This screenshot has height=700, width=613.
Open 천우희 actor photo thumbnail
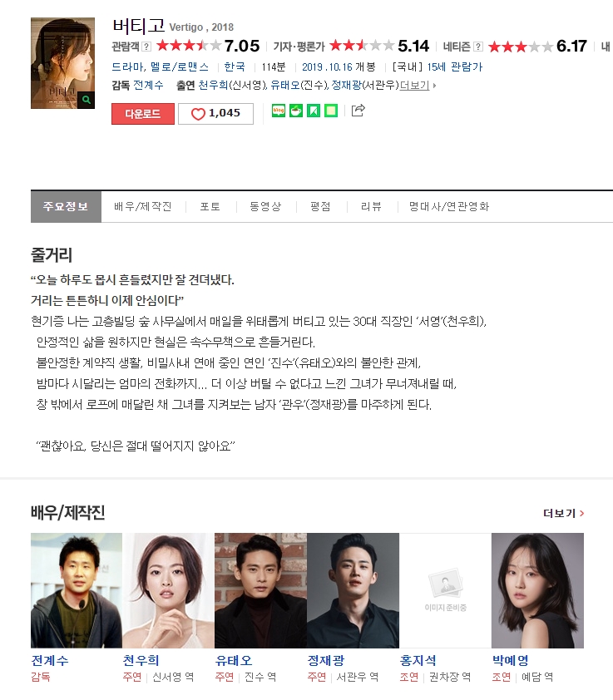169,590
